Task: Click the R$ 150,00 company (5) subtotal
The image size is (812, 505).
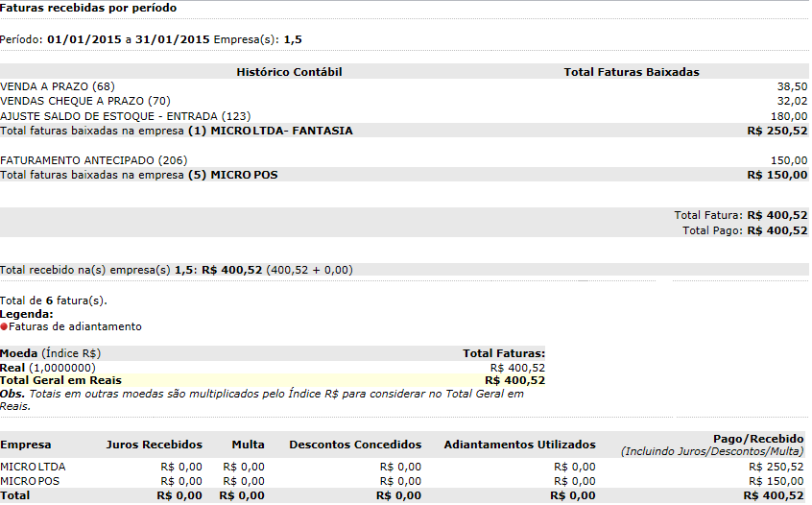Action: pos(777,175)
